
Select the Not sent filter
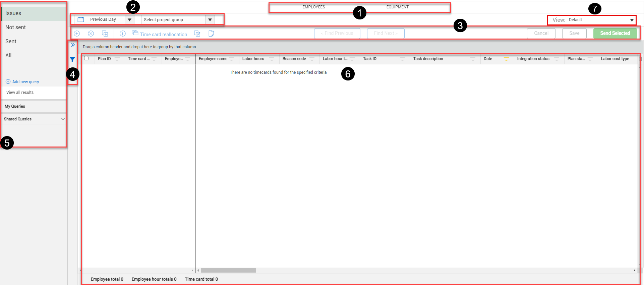34,27
